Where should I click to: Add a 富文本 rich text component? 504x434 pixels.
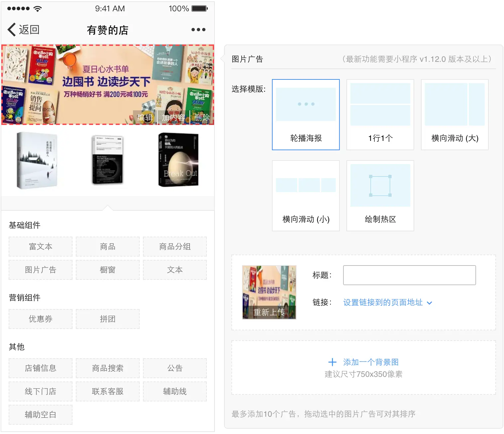click(41, 247)
